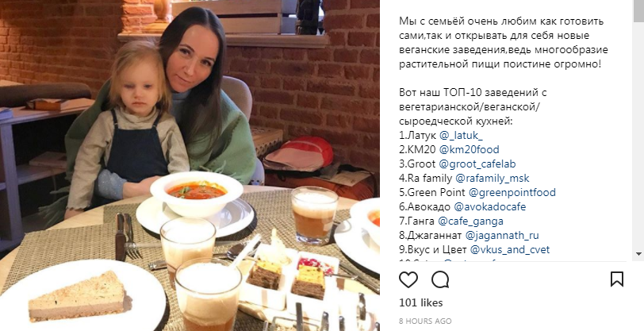Go to the @greenpointfood profile
644x331 pixels.
512,192
